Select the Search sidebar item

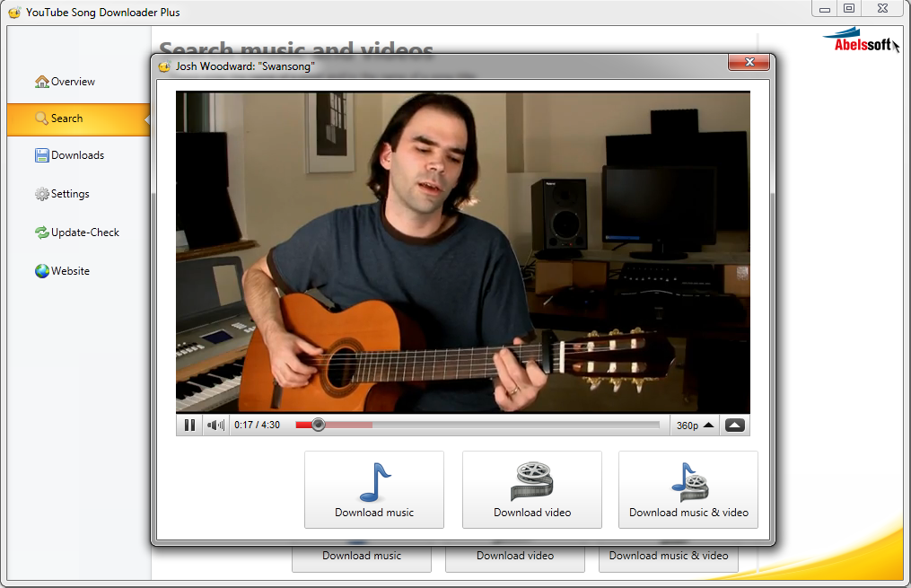[78, 119]
